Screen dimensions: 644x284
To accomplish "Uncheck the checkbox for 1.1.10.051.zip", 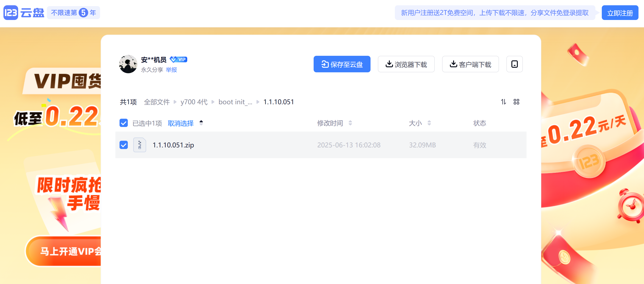I will coord(123,145).
